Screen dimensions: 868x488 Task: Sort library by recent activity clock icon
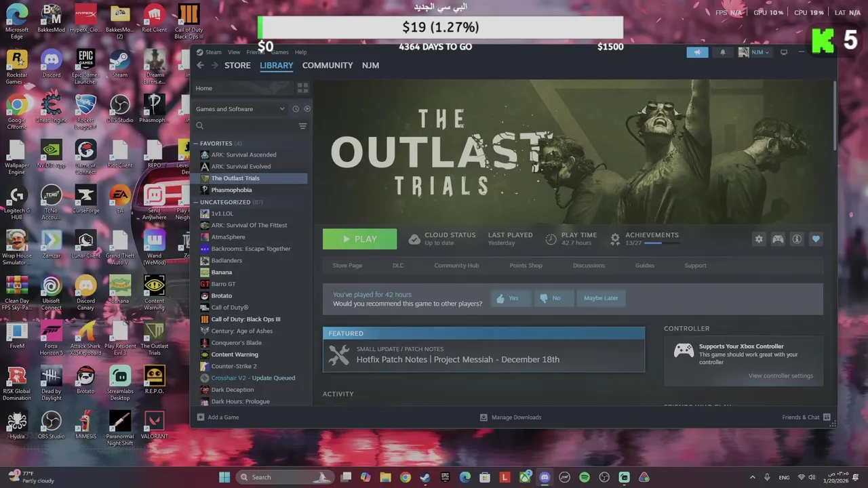click(296, 108)
